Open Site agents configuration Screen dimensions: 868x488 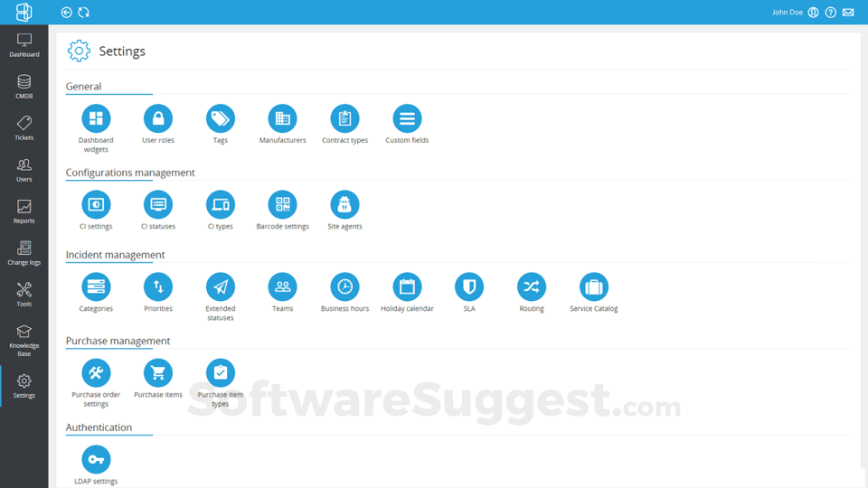(x=344, y=205)
